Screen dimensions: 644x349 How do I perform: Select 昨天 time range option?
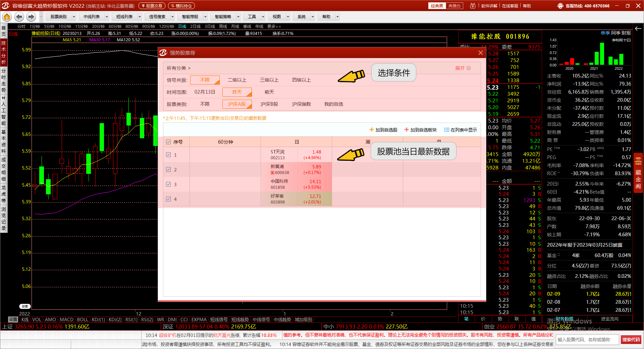[x=237, y=92]
